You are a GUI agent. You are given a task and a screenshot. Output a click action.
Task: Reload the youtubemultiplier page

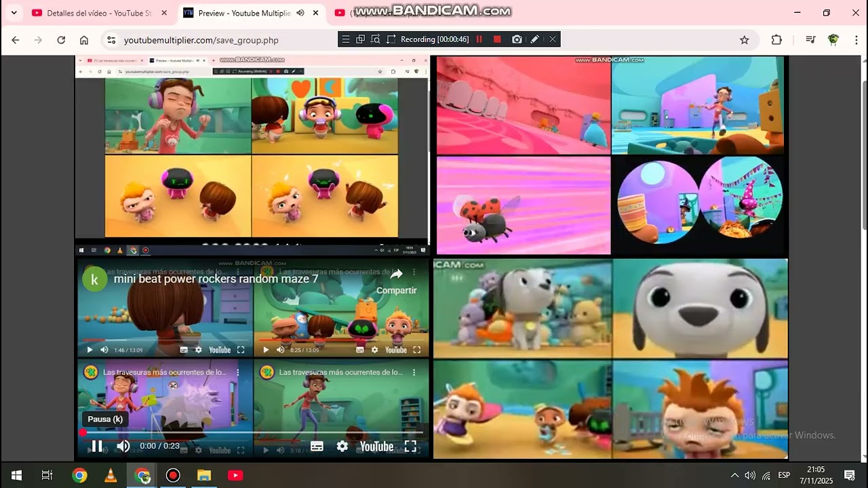click(x=61, y=40)
